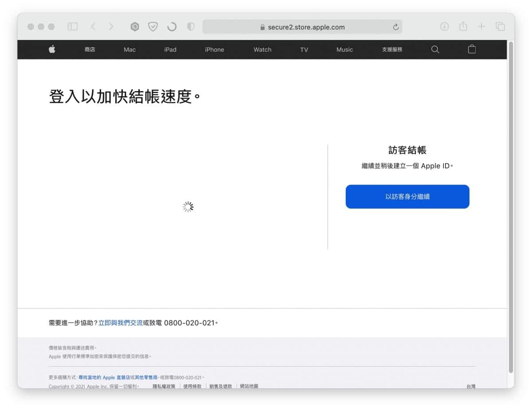The height and width of the screenshot is (410, 532).
Task: Show Safari tab overview
Action: point(500,27)
